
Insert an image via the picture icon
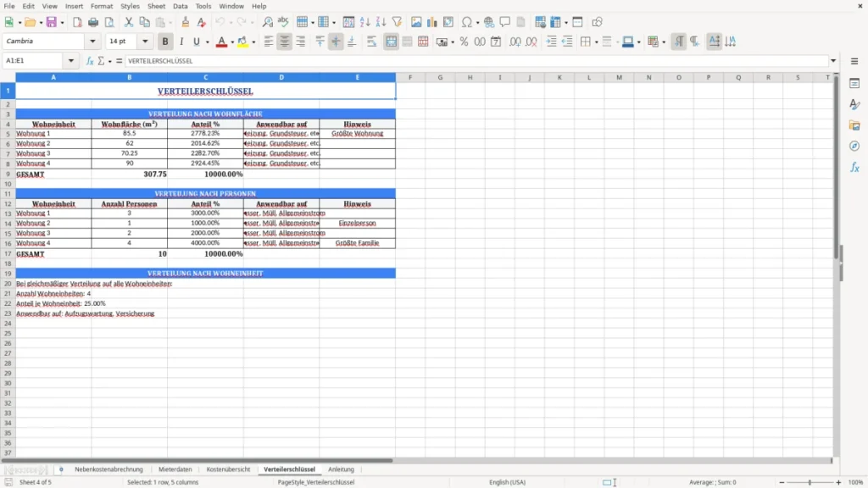pos(416,22)
